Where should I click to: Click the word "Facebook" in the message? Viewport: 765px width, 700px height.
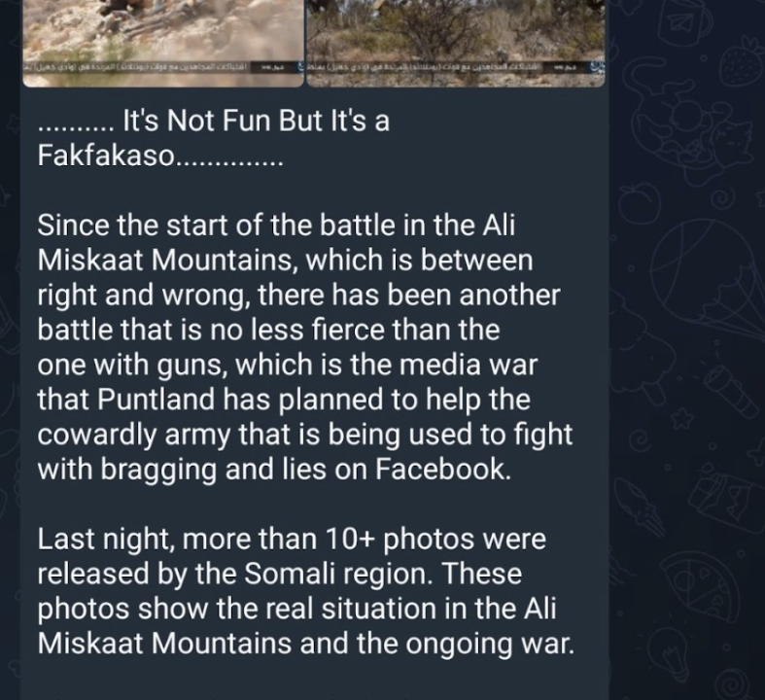click(443, 469)
